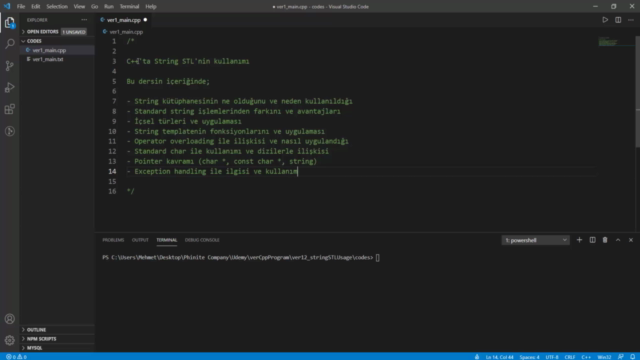Screen dimensions: 640x360
Task: Open the Help menu
Action: (x=151, y=7)
